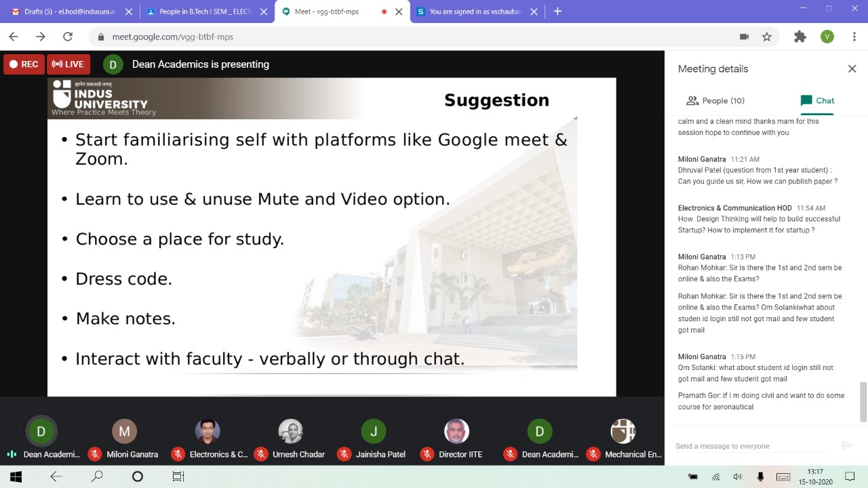Select Director IITE participant thumbnail

pos(456,432)
